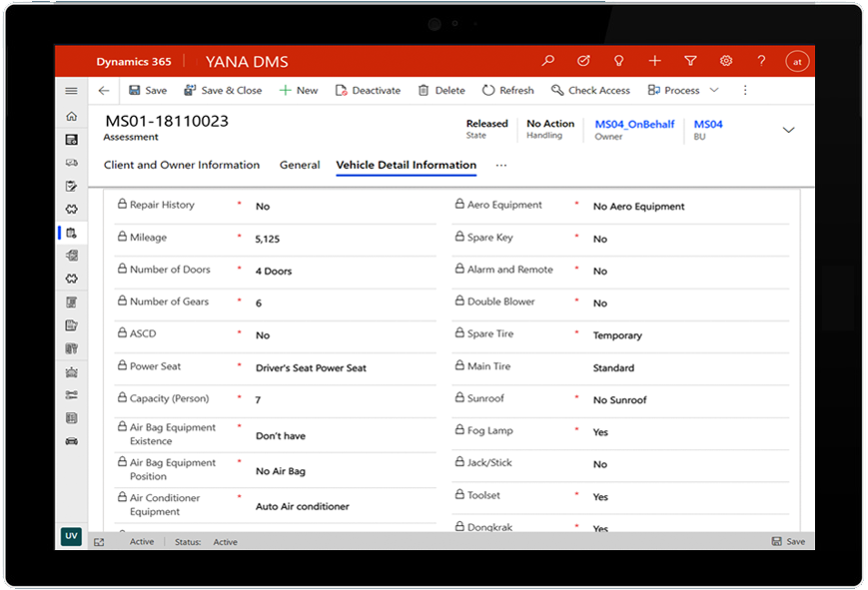Click the Double Blower lock icon
The image size is (868, 590).
(x=459, y=300)
